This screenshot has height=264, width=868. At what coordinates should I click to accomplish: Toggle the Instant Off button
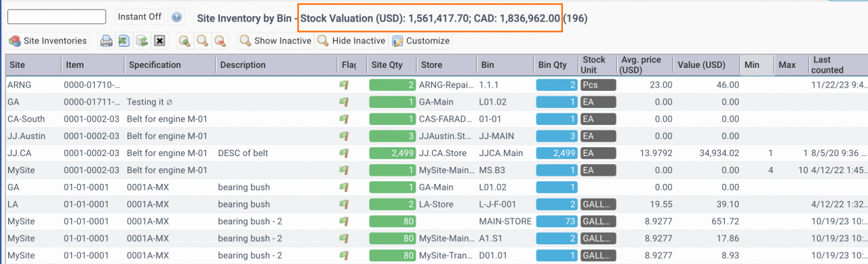click(x=140, y=16)
